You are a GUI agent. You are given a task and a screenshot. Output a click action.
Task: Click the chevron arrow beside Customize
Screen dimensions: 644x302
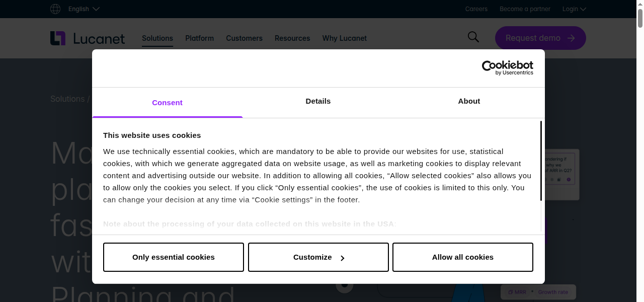click(343, 258)
